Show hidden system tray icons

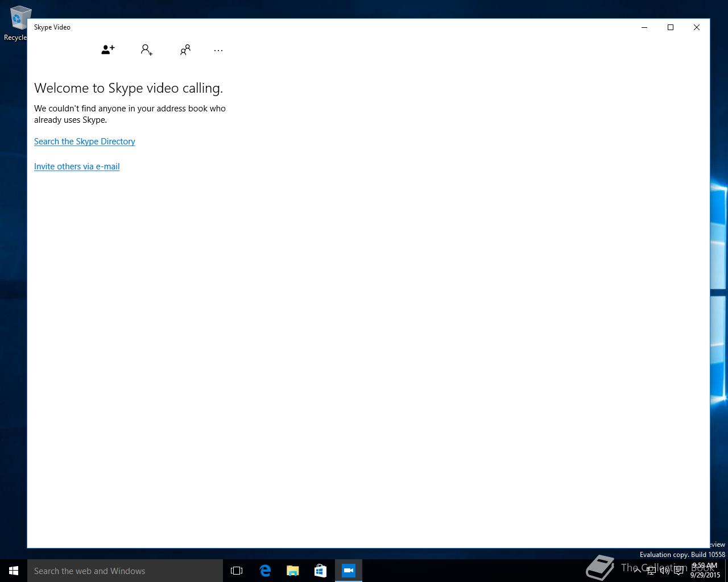(638, 571)
